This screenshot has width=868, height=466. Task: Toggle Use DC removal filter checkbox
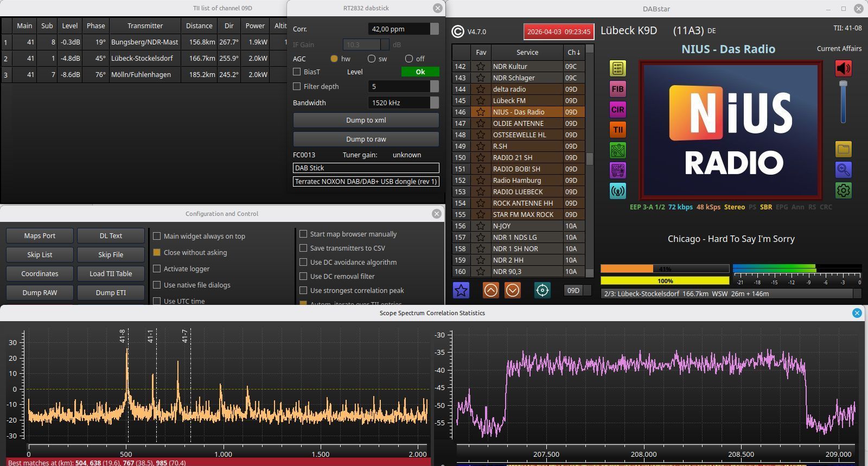tap(303, 276)
